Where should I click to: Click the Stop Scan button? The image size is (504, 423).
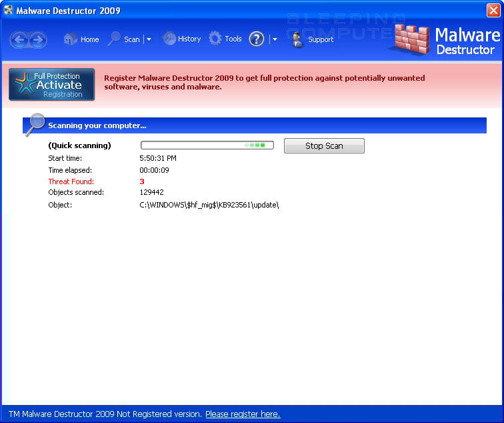324,145
